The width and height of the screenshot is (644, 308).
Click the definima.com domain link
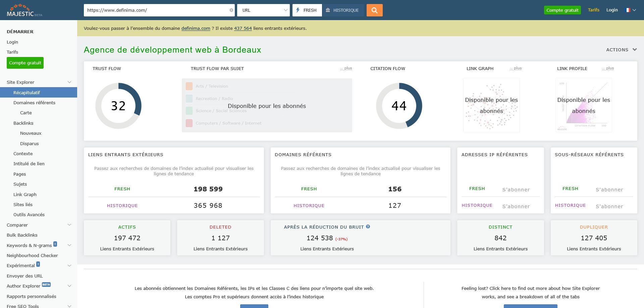tap(196, 28)
